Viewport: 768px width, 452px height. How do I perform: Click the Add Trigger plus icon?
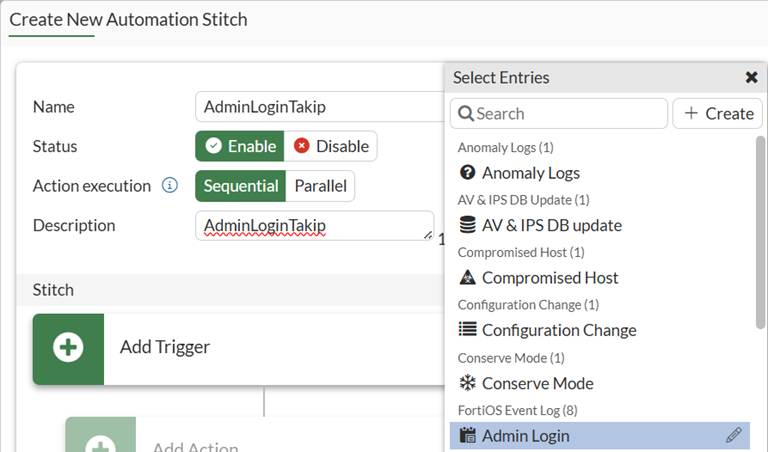point(68,348)
